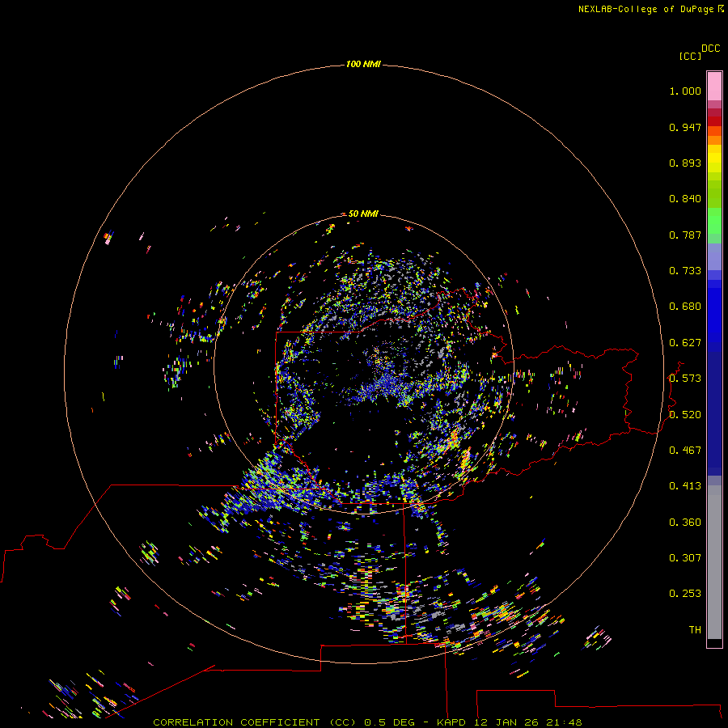Click the 0.680 legend value

(685, 307)
